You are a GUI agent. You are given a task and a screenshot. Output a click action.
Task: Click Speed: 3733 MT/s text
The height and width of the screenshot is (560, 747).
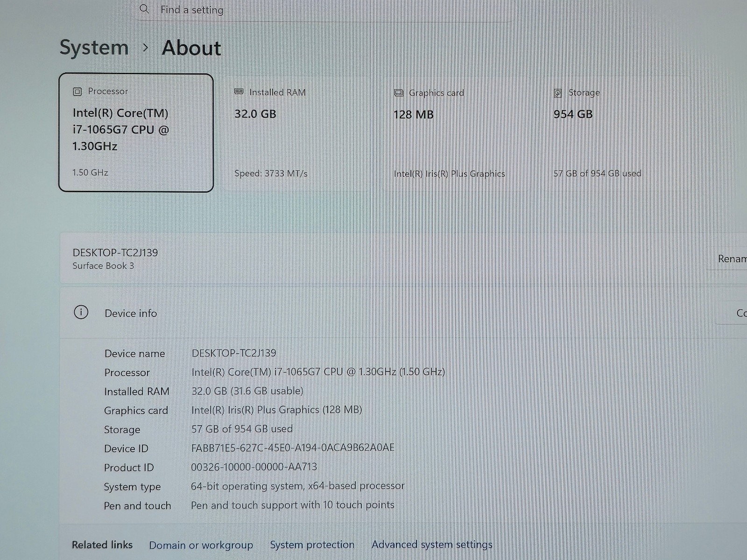pos(271,174)
